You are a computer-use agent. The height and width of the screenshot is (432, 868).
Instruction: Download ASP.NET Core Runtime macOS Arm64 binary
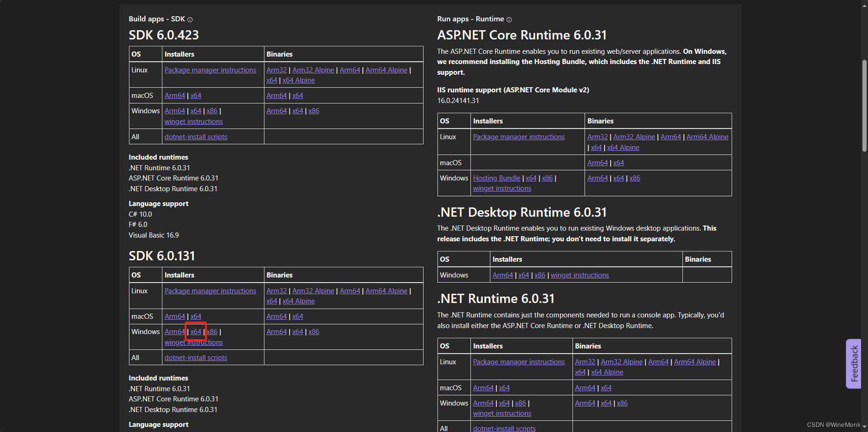point(598,163)
